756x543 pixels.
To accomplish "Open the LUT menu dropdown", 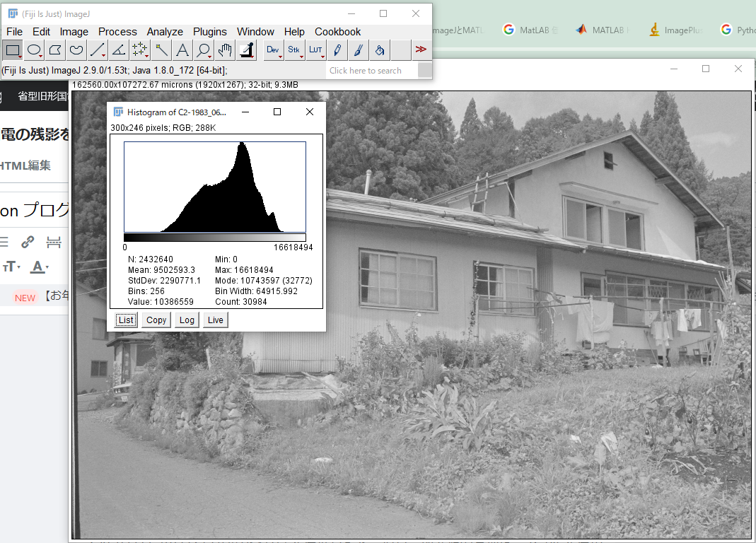I will tap(315, 49).
